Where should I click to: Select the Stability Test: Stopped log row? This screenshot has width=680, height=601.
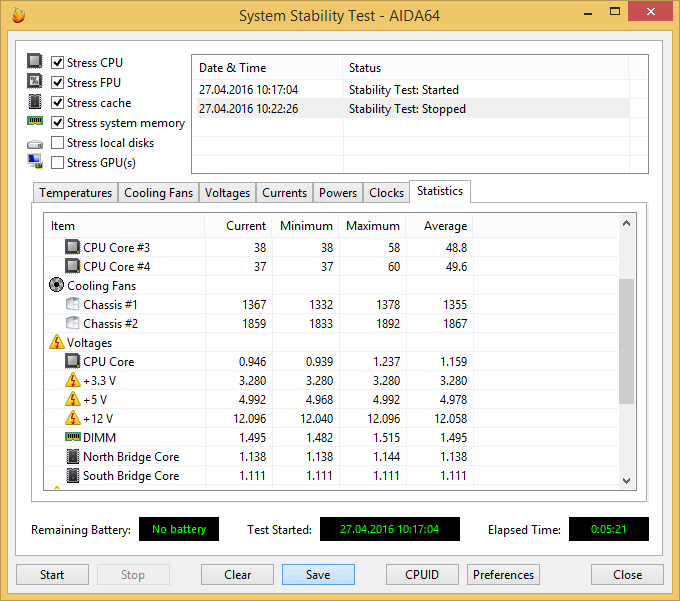411,108
